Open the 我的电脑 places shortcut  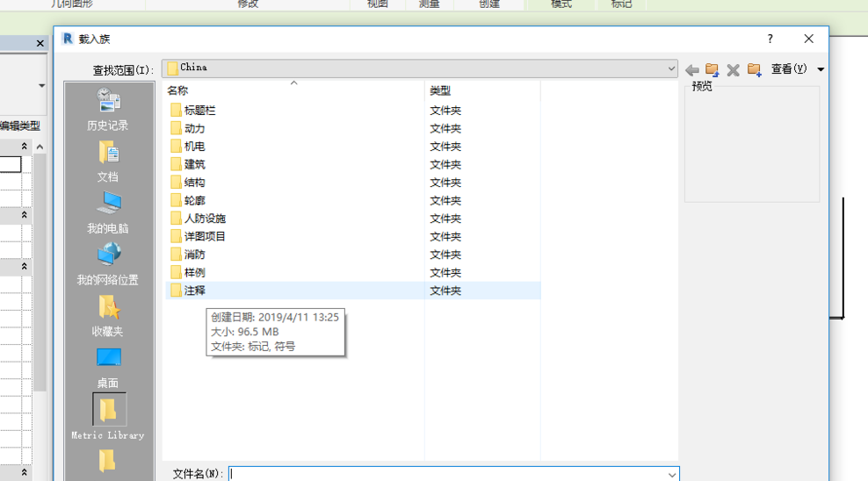(108, 204)
